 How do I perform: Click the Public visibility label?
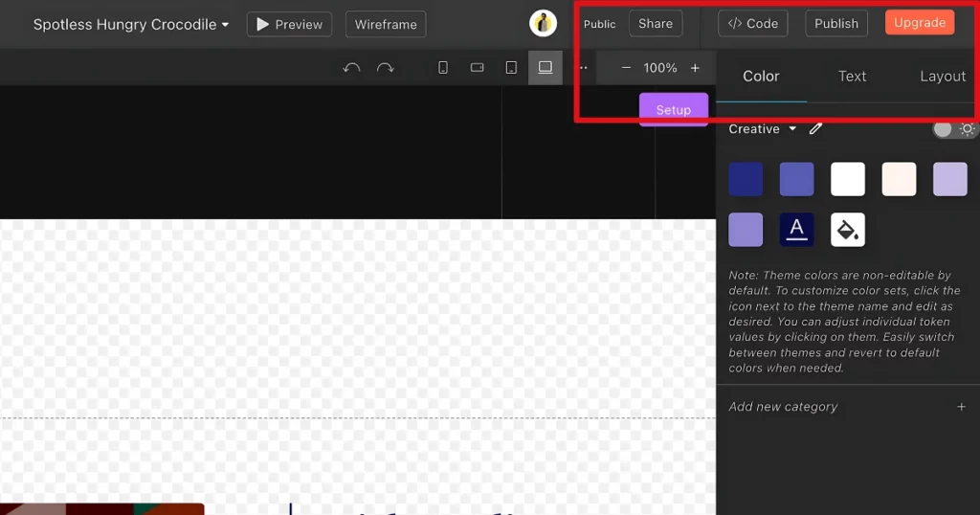coord(599,24)
